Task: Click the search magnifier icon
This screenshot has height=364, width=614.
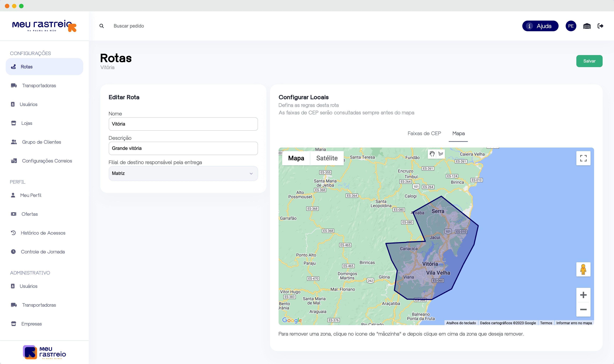Action: coord(102,26)
